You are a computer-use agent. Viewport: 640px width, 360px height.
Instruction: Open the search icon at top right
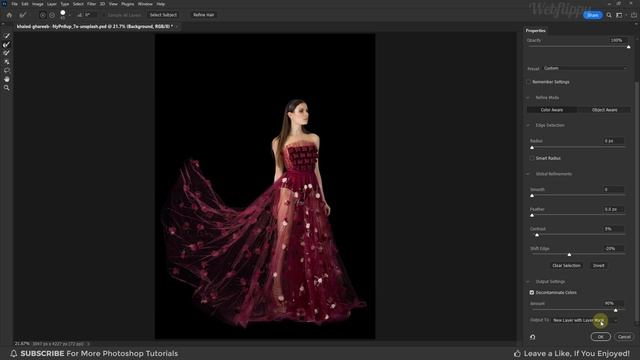point(609,15)
